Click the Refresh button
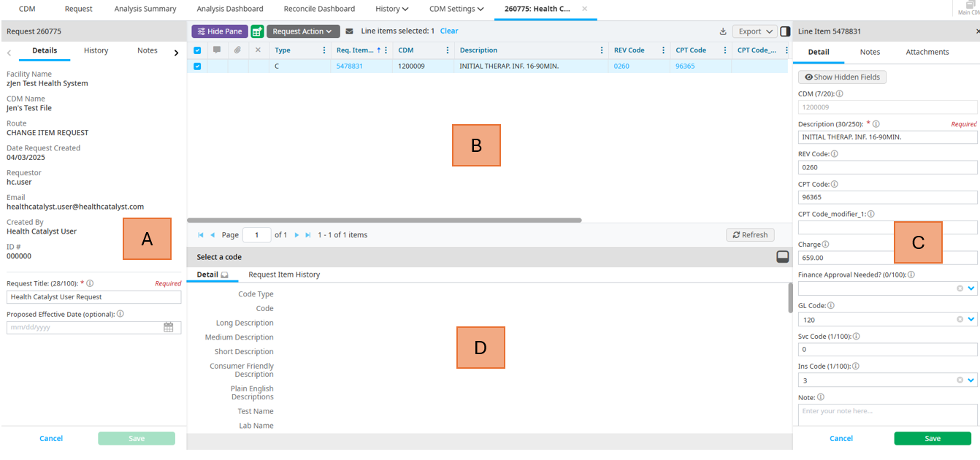 (x=750, y=235)
